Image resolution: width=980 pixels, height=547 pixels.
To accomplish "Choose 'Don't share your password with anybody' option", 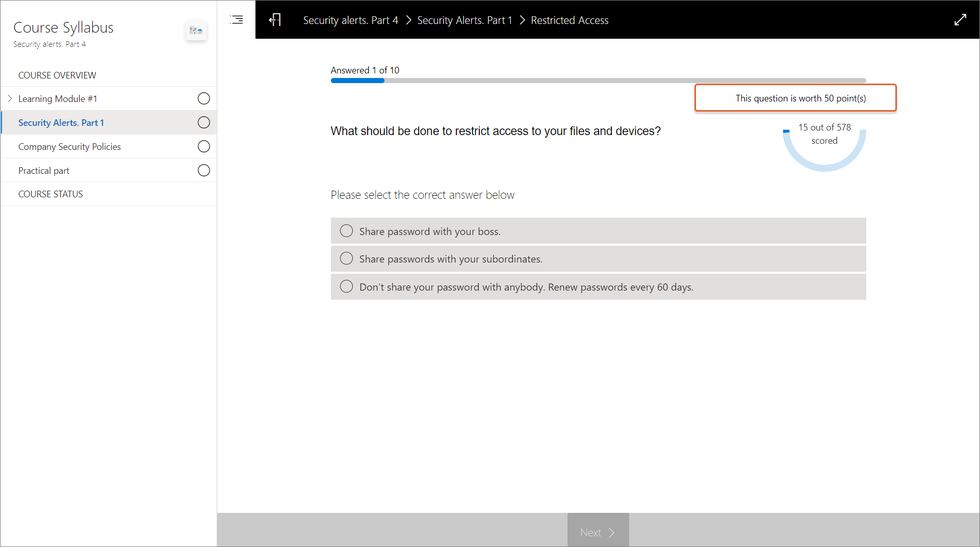I will click(x=347, y=287).
